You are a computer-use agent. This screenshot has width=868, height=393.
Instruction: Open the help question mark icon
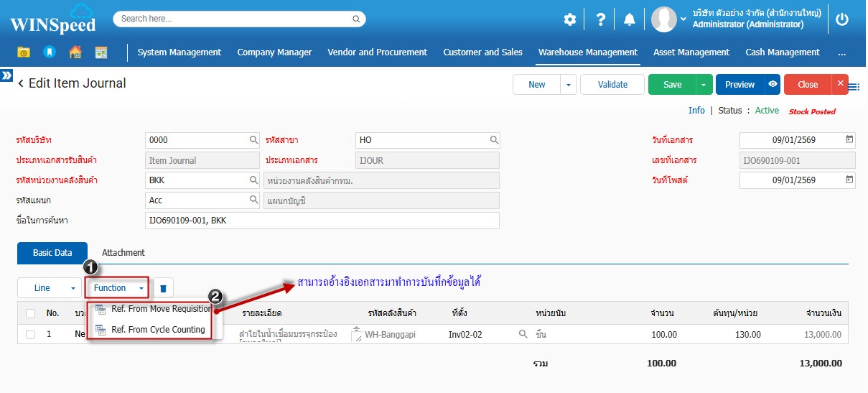(601, 20)
